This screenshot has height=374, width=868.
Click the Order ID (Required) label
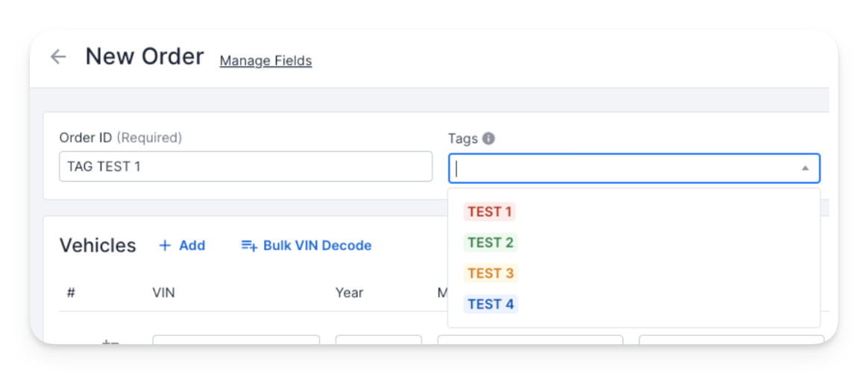pyautogui.click(x=121, y=138)
